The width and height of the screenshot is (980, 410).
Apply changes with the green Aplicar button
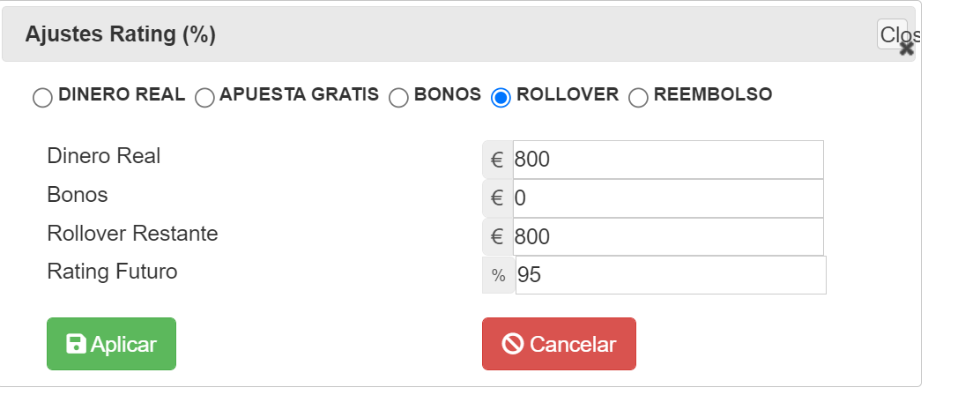pyautogui.click(x=111, y=344)
